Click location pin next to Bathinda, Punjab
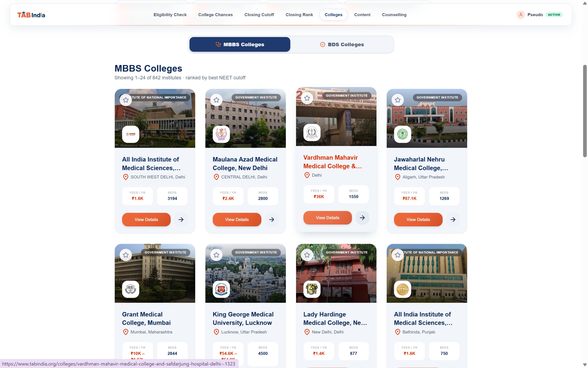The image size is (588, 368). [398, 332]
